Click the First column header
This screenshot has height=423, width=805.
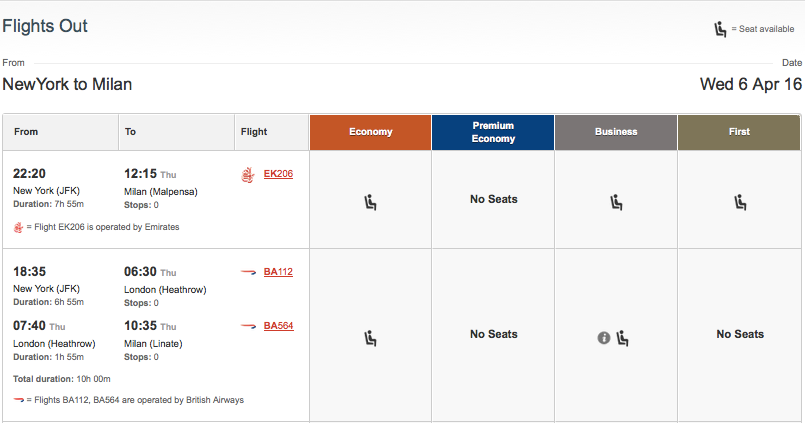coord(739,132)
